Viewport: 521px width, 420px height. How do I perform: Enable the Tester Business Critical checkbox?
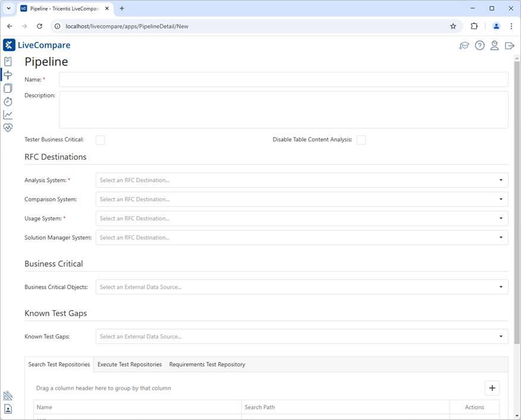coord(100,140)
